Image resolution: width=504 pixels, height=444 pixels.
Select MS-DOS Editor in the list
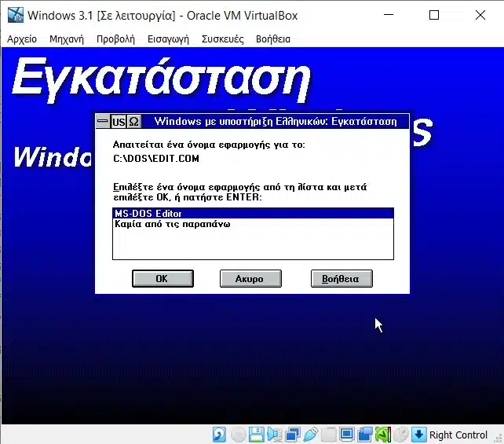[253, 214]
